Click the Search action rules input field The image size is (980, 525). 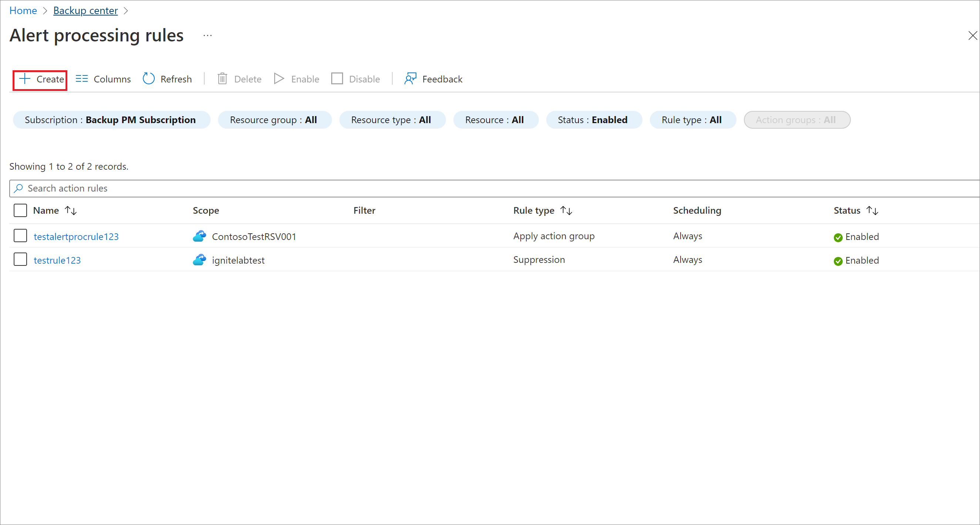click(491, 188)
